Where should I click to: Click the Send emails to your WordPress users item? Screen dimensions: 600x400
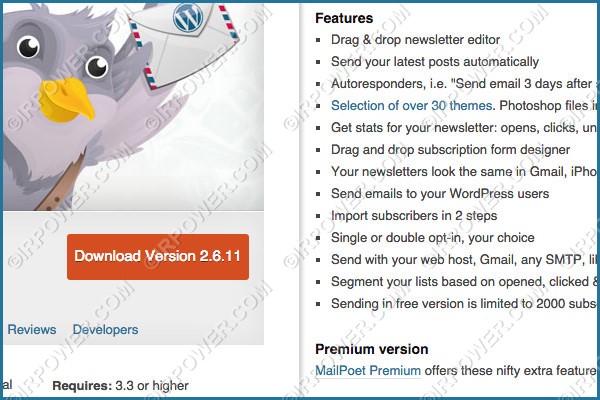pyautogui.click(x=440, y=194)
